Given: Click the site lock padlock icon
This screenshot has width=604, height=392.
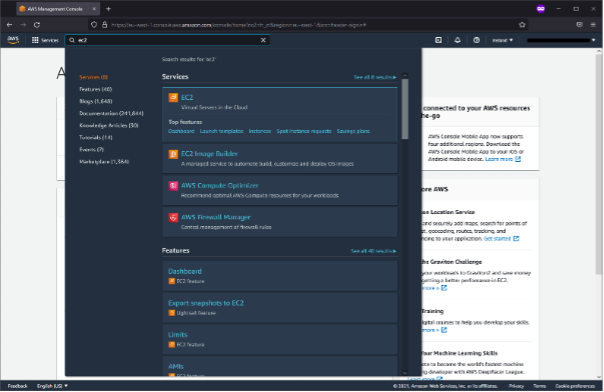Looking at the screenshot, I should 104,25.
